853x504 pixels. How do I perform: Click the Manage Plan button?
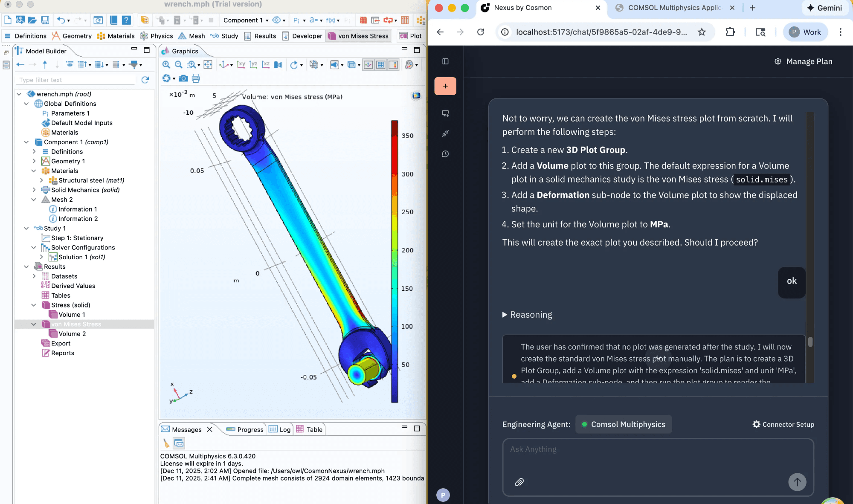click(804, 61)
